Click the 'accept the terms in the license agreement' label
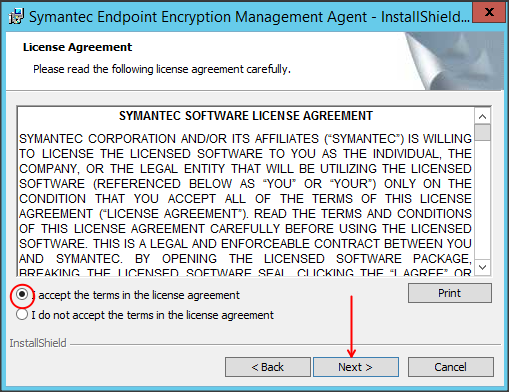509x392 pixels. tap(136, 295)
